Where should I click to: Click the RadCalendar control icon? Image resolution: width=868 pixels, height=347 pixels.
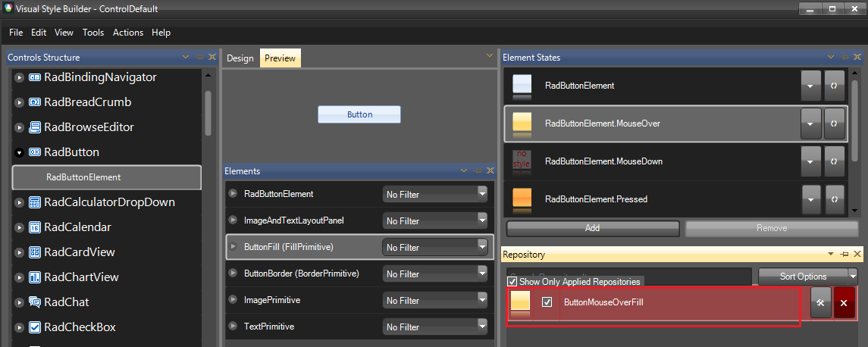[35, 227]
